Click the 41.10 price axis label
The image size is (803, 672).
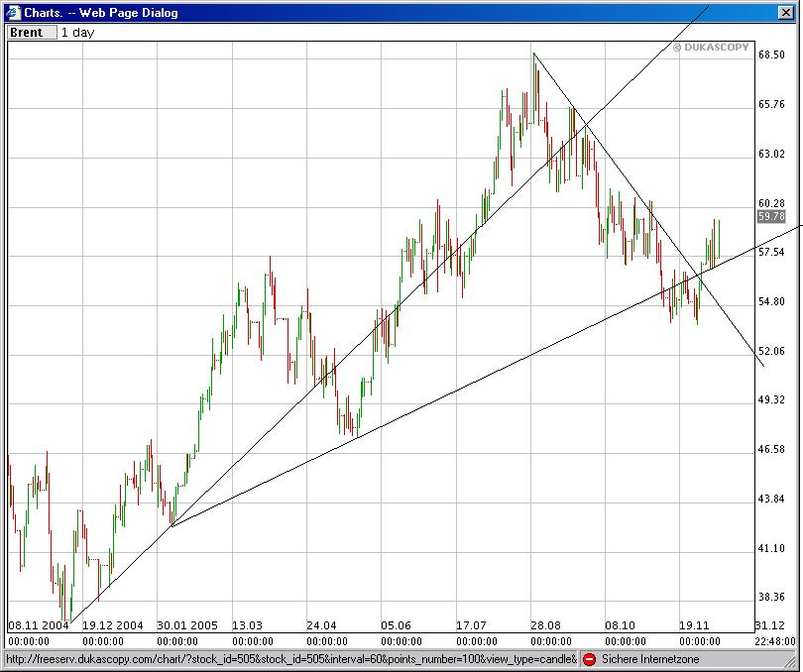click(771, 548)
